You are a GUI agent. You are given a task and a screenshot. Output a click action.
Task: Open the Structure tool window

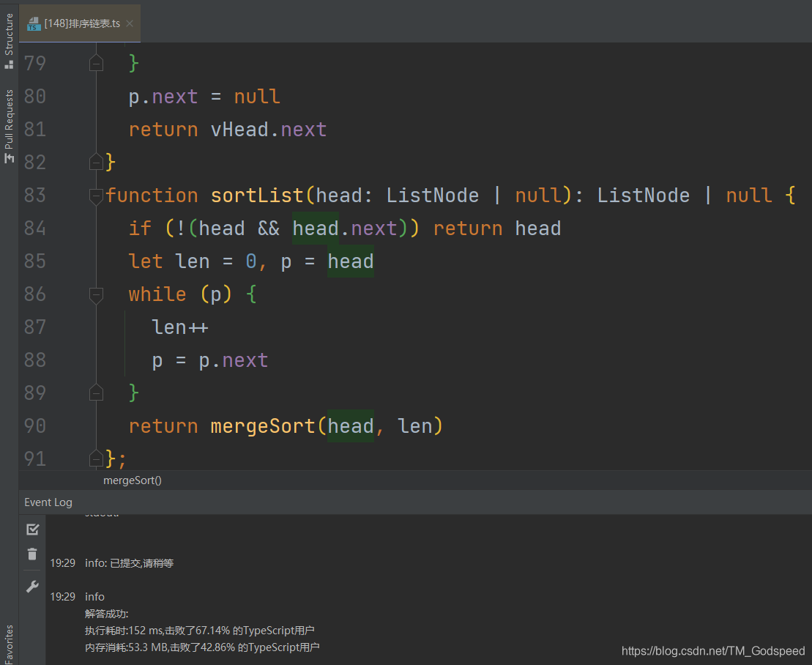point(9,41)
